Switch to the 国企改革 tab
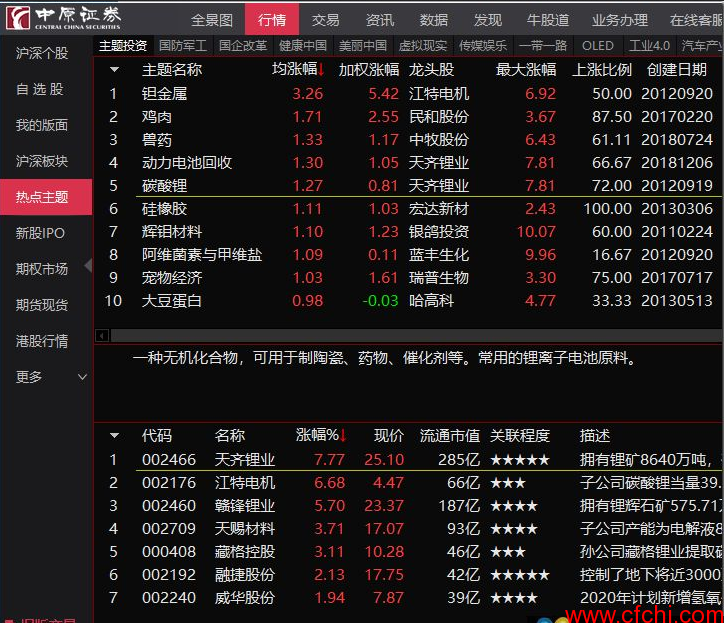 pyautogui.click(x=243, y=46)
